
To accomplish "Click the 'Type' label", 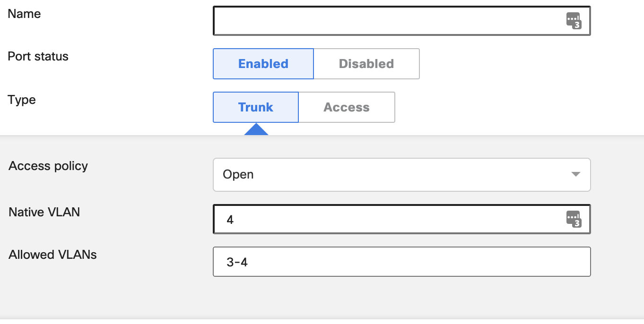I will [x=21, y=100].
